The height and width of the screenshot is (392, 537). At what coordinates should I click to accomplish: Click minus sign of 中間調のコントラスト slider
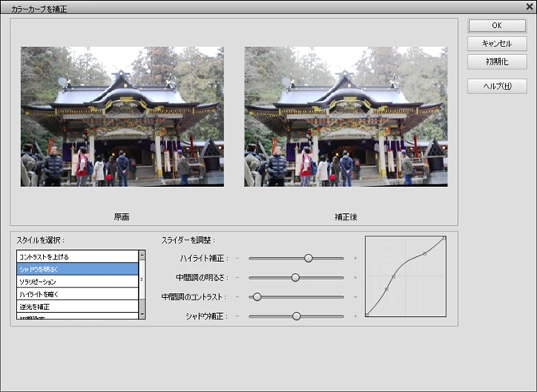tap(237, 297)
